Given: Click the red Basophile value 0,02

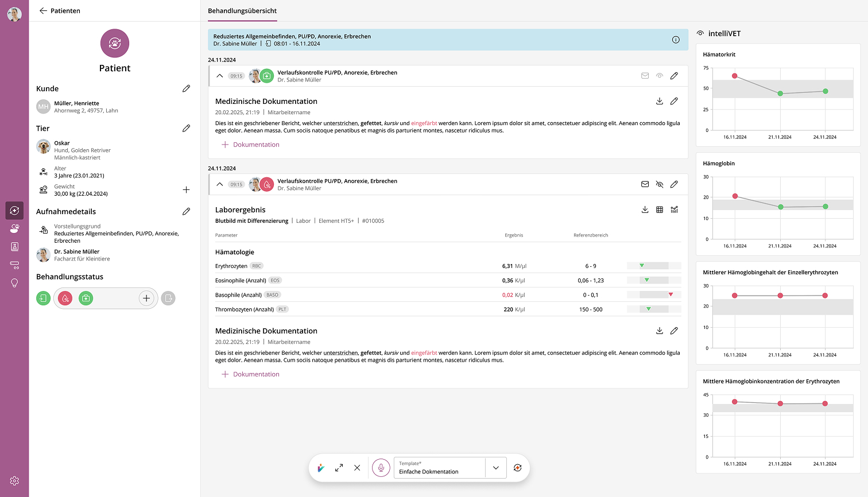Looking at the screenshot, I should click(x=507, y=295).
